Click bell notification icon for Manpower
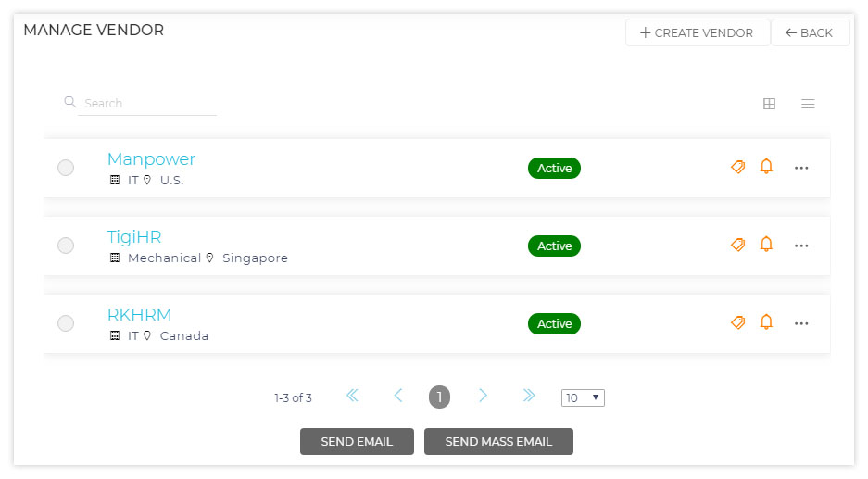 (x=766, y=166)
